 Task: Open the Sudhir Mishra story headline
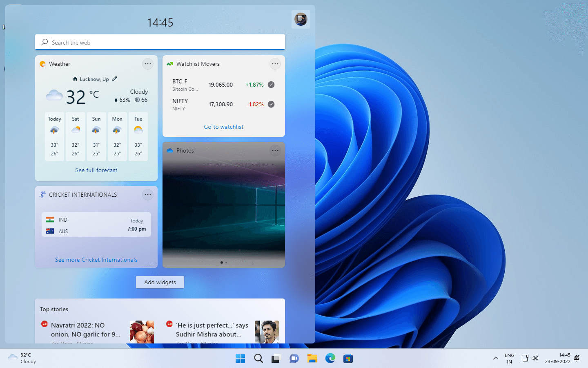pyautogui.click(x=212, y=330)
